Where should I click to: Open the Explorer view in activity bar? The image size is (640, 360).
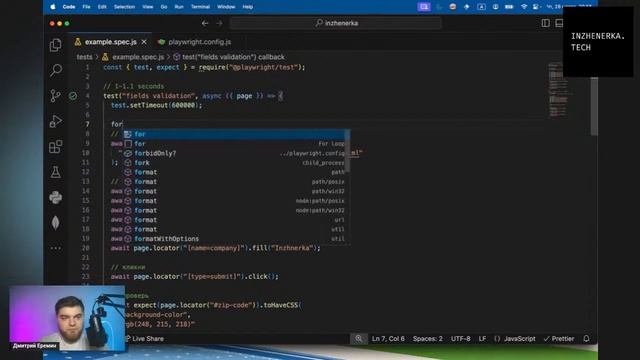(56, 45)
